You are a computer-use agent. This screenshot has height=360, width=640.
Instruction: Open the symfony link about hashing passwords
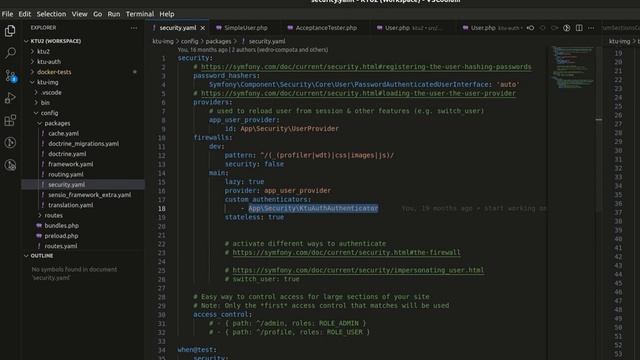point(366,67)
